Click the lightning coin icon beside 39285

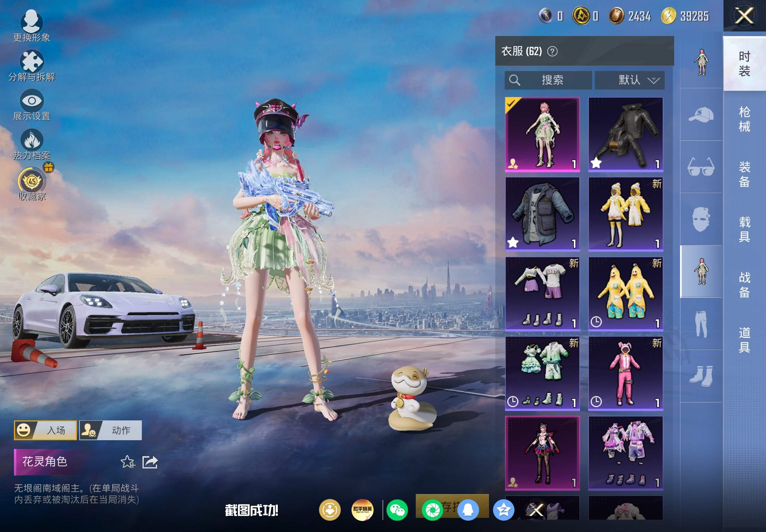point(668,16)
